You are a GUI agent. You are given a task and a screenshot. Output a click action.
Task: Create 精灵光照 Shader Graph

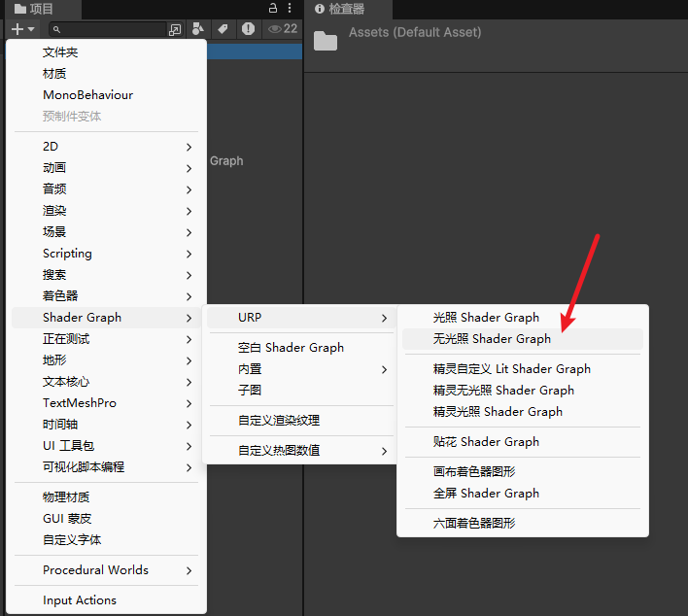click(x=523, y=412)
